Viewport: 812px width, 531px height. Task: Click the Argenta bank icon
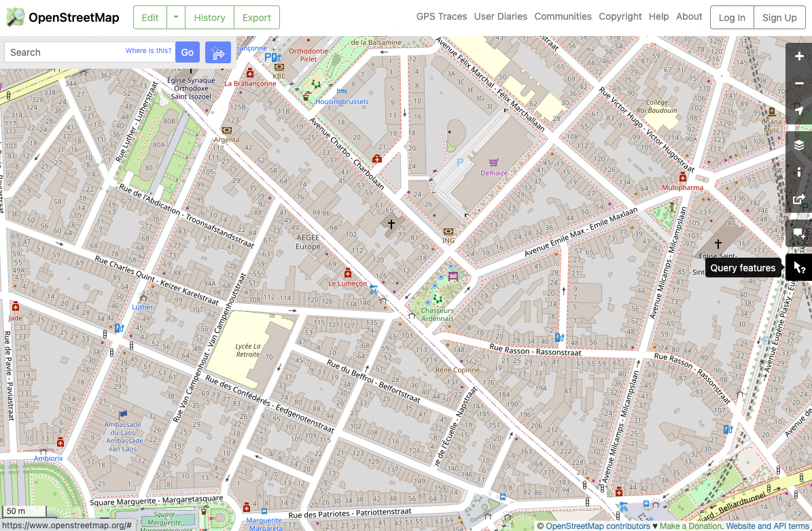[226, 130]
